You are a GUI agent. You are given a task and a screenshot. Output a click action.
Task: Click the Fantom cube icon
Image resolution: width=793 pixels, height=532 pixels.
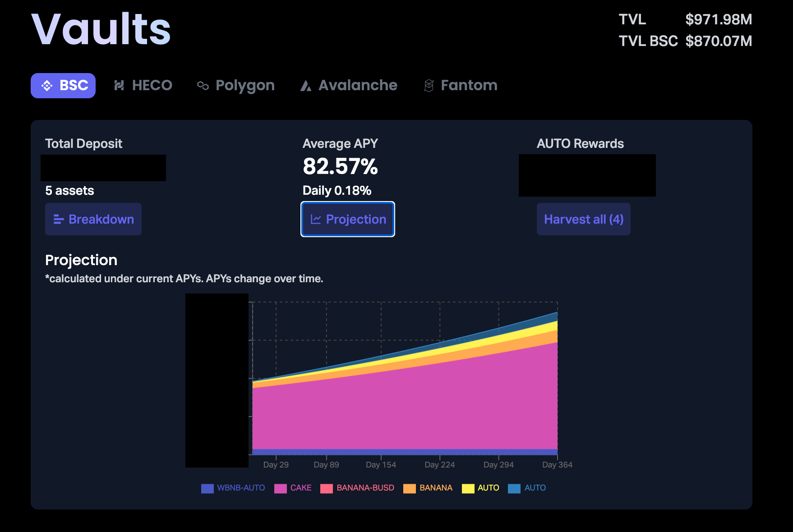[428, 85]
